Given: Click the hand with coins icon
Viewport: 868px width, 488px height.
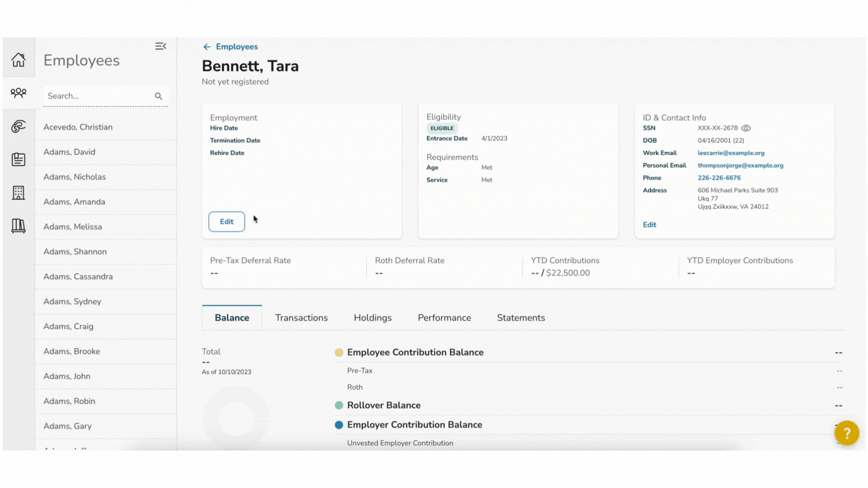Looking at the screenshot, I should 19,127.
